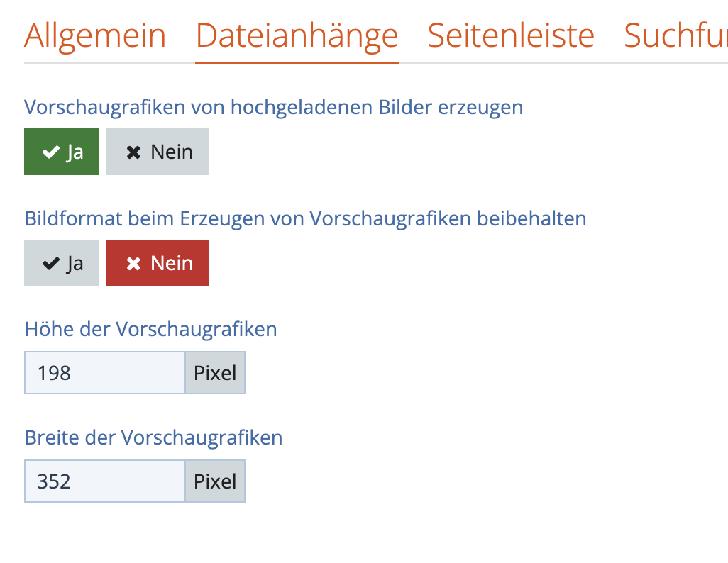Screen dimensions: 728x563
Task: Click the Breite field containing 352
Action: (x=105, y=482)
